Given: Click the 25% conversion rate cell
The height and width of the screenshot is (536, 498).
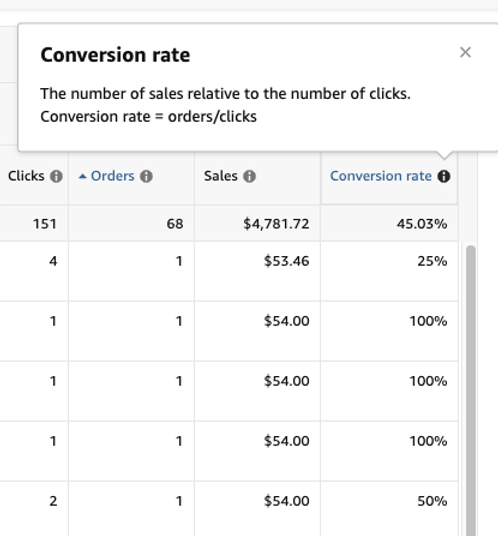Looking at the screenshot, I should (389, 271).
